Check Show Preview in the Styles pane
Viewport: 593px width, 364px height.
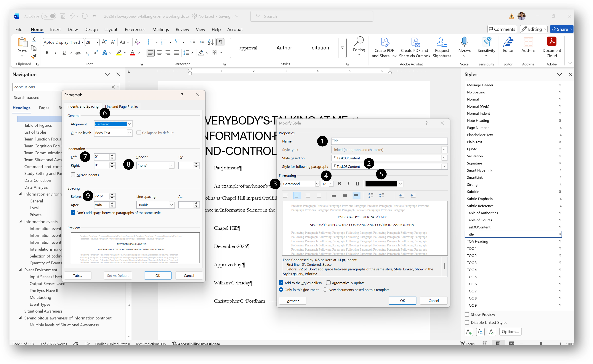click(467, 314)
